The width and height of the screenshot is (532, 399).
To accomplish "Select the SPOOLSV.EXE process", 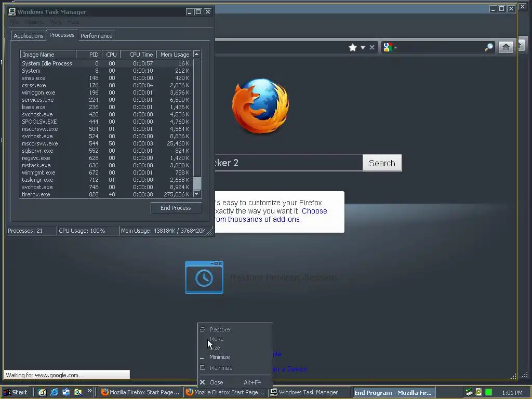I will (x=106, y=122).
